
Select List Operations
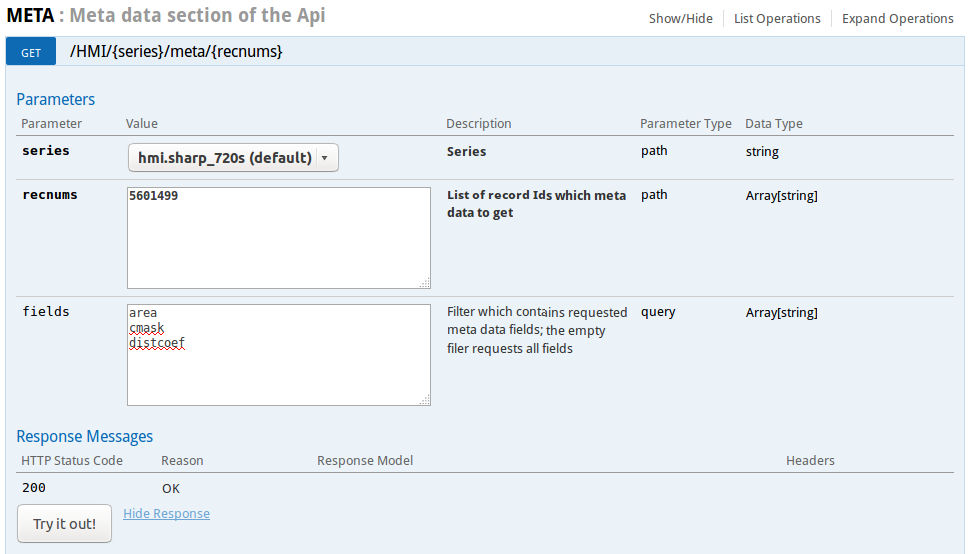coord(777,18)
